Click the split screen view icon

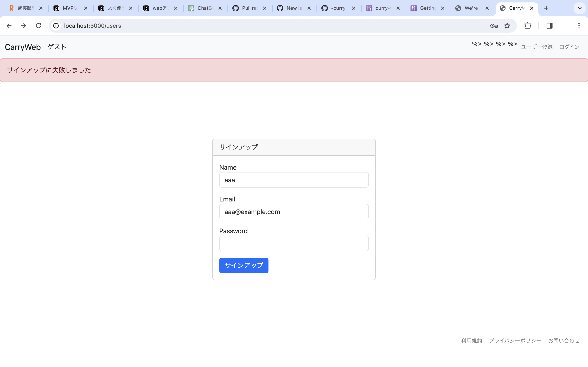[549, 26]
